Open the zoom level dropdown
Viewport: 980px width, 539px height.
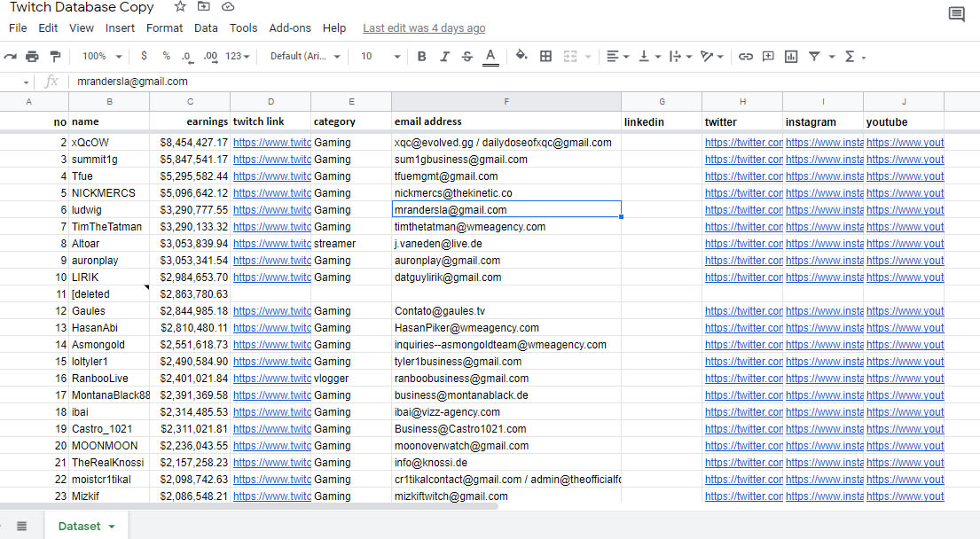(x=100, y=56)
